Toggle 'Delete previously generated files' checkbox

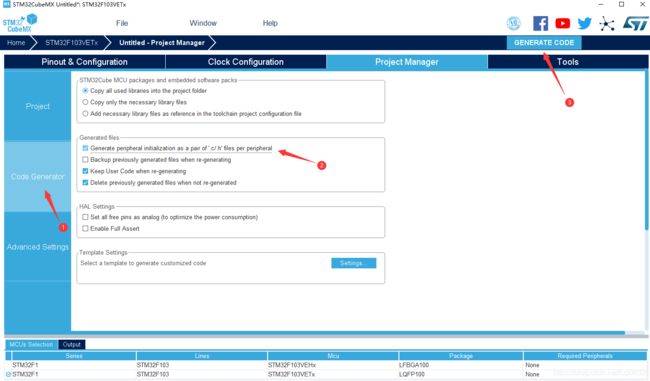(85, 182)
